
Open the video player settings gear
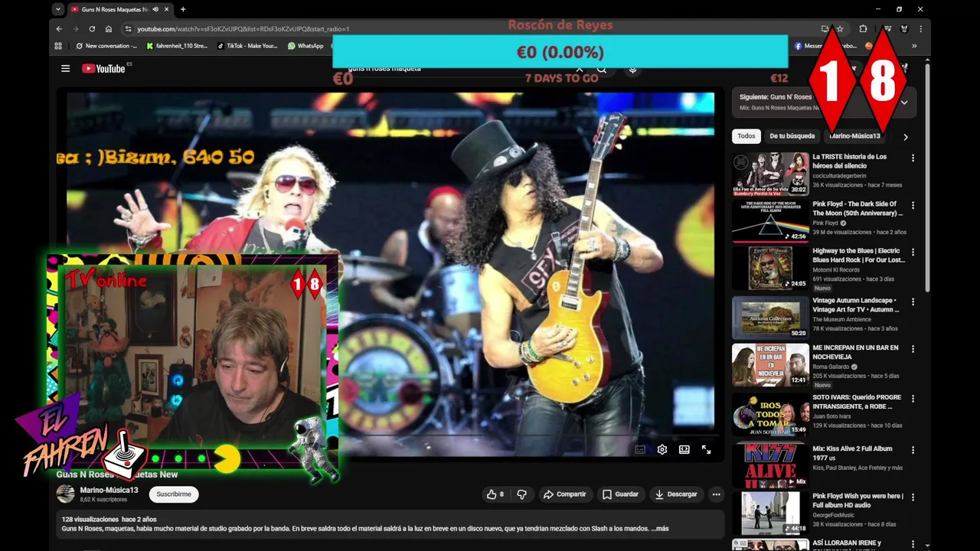click(662, 450)
